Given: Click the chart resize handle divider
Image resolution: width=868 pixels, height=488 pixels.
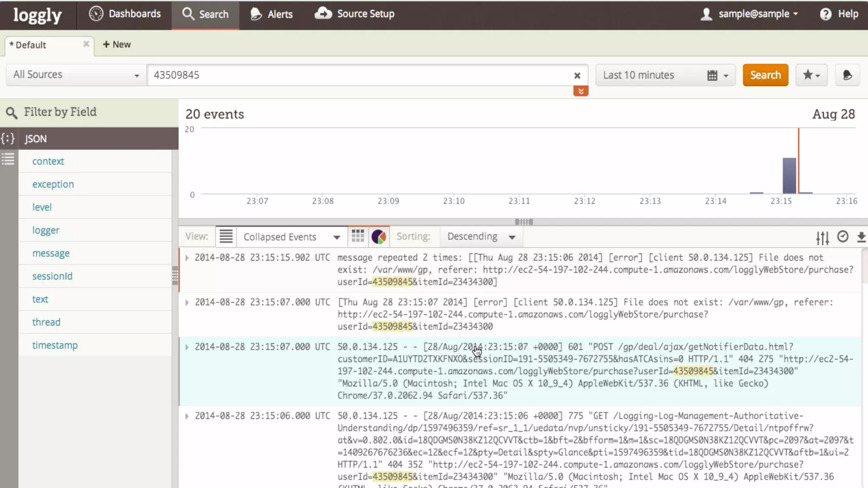Looking at the screenshot, I should click(523, 222).
